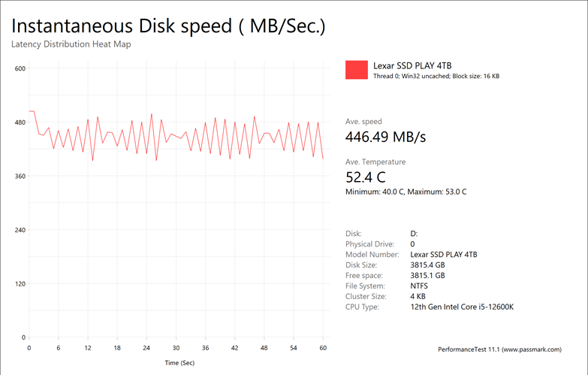588x375 pixels.
Task: Click the 3815.1 GB Free space value
Action: click(428, 276)
